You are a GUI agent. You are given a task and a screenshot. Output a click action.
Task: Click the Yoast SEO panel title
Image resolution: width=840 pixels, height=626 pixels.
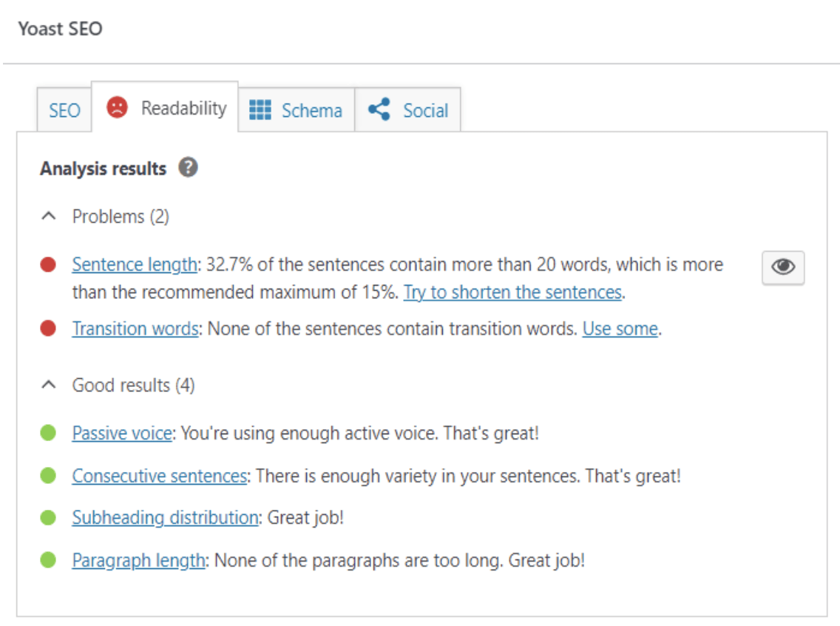point(60,28)
